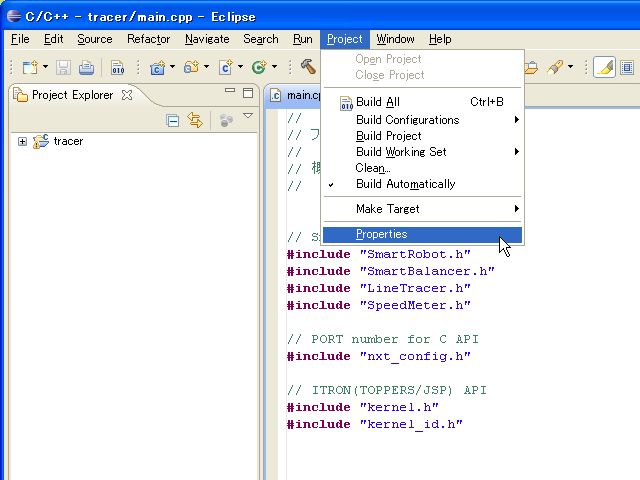This screenshot has height=480, width=640.
Task: Open the Run menu
Action: pos(303,39)
